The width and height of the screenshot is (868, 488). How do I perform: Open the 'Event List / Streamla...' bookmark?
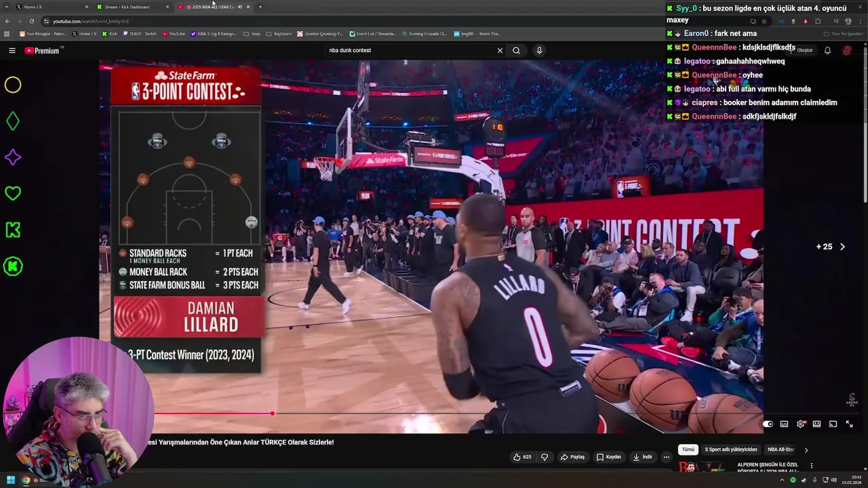(x=373, y=33)
